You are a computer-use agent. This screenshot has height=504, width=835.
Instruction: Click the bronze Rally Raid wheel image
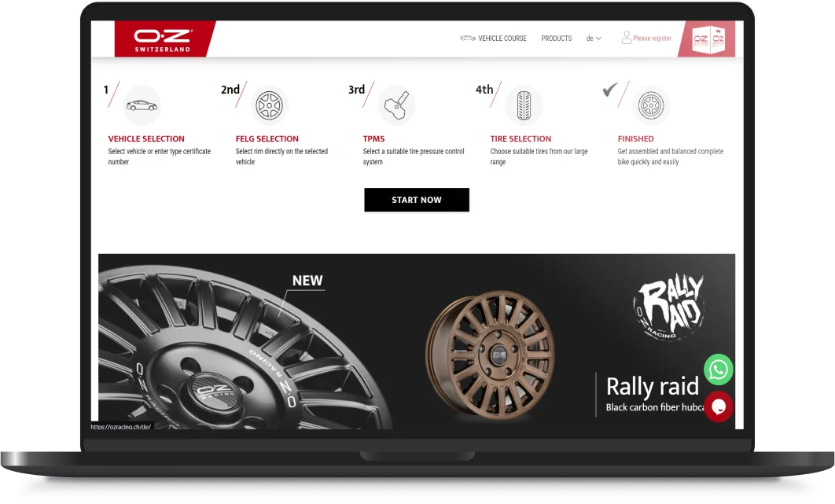(x=490, y=355)
